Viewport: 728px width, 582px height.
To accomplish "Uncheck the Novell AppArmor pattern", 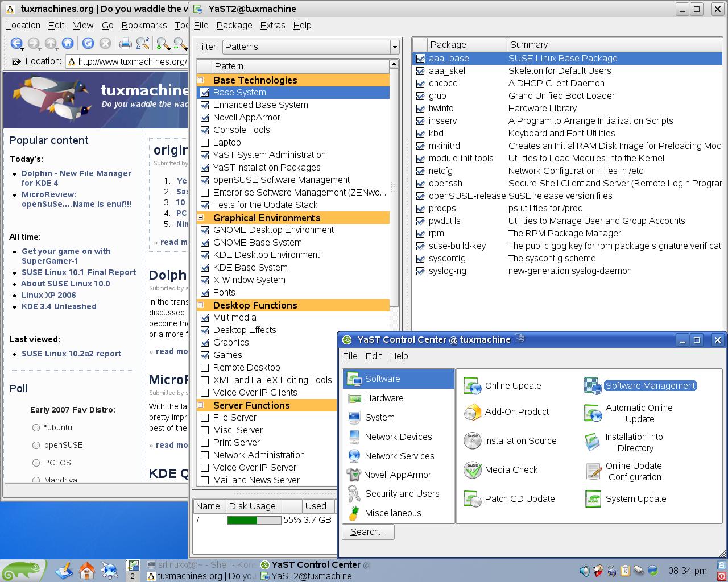I will 205,118.
